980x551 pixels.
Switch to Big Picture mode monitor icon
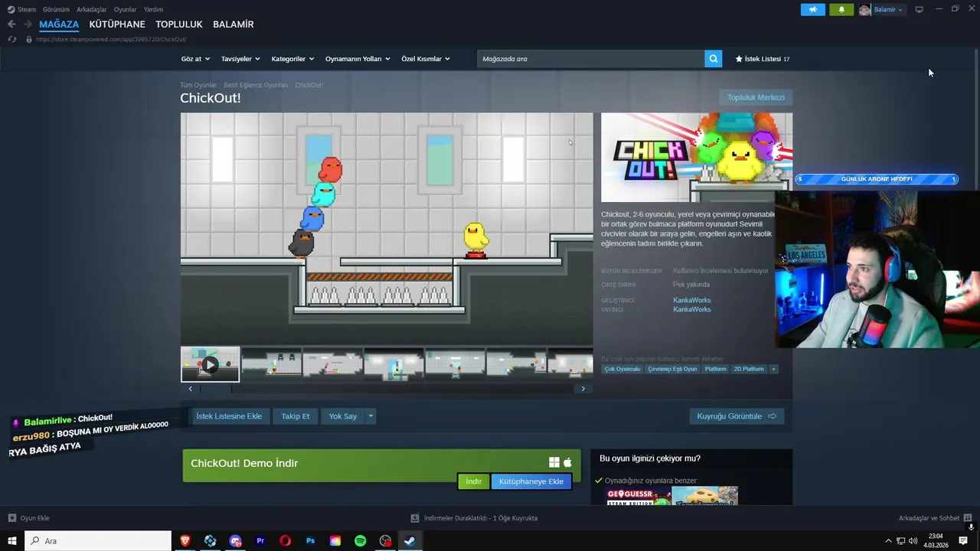919,9
